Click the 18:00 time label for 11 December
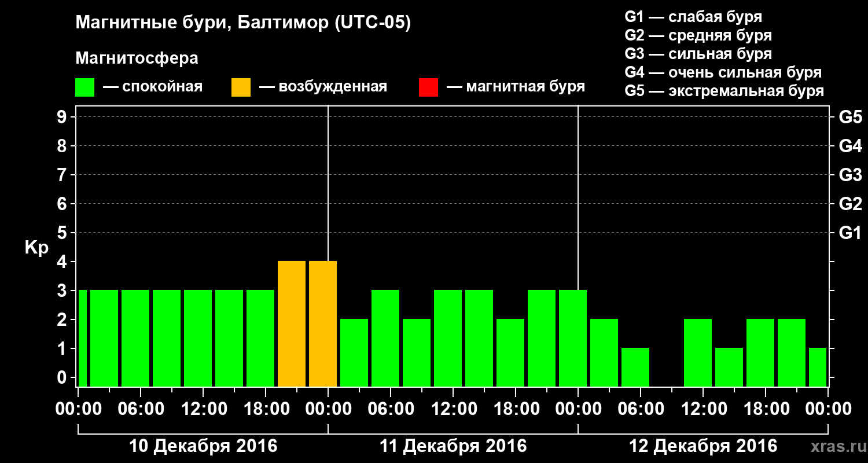Screen dimensions: 868x463 point(516,409)
